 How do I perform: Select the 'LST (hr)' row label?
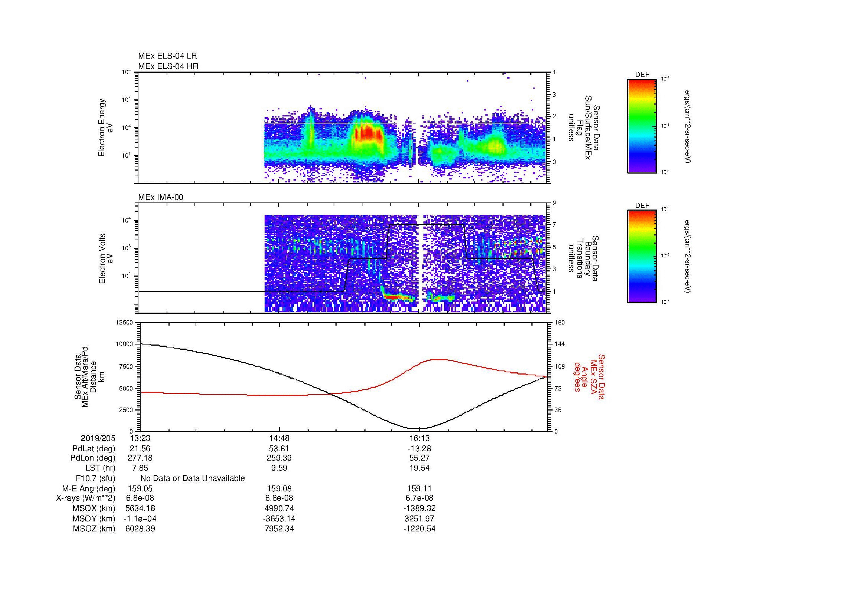pyautogui.click(x=100, y=468)
